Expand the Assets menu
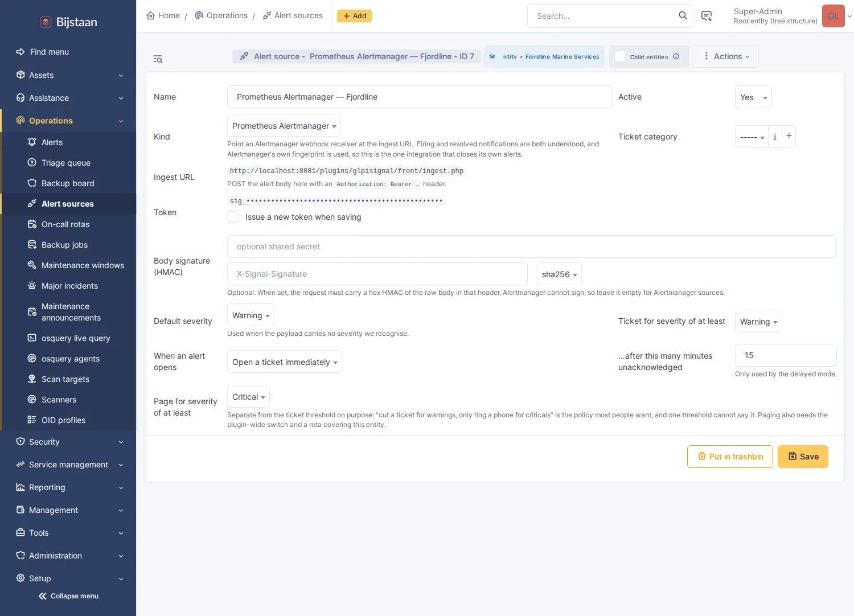Screen dimensions: 854x616 pyautogui.click(x=68, y=75)
